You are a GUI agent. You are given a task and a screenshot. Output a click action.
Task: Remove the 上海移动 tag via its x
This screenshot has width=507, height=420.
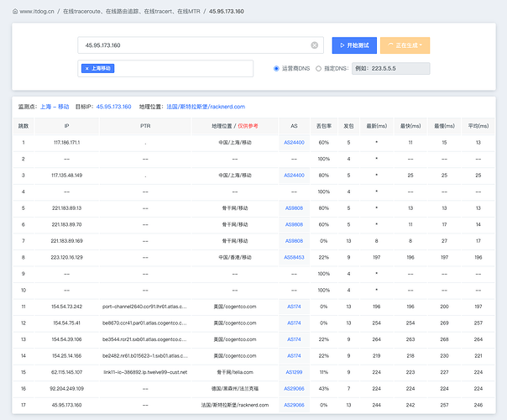pos(86,68)
